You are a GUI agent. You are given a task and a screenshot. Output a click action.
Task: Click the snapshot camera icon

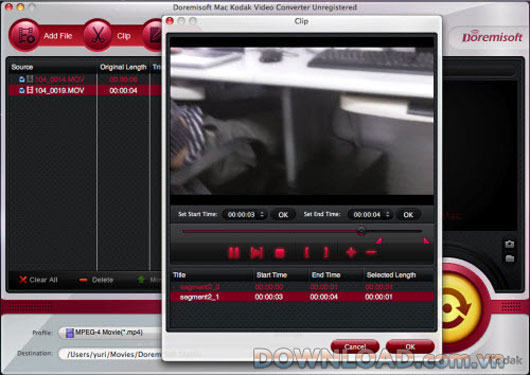[509, 244]
